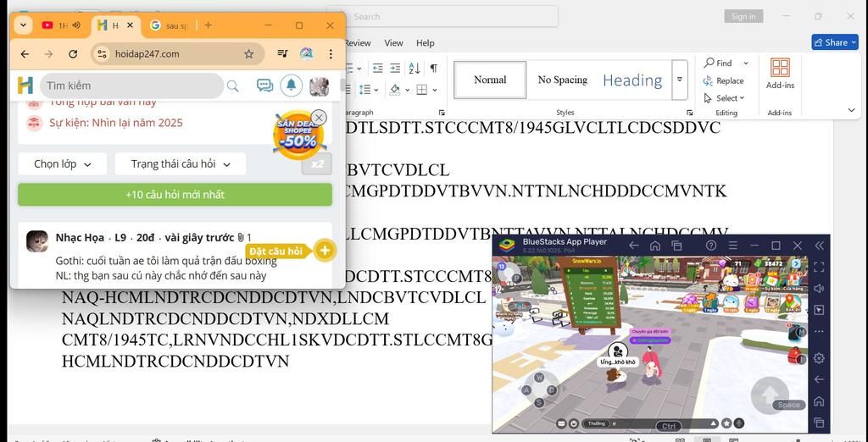Collapse Word ribbon chevron
The width and height of the screenshot is (868, 442).
coord(851,111)
